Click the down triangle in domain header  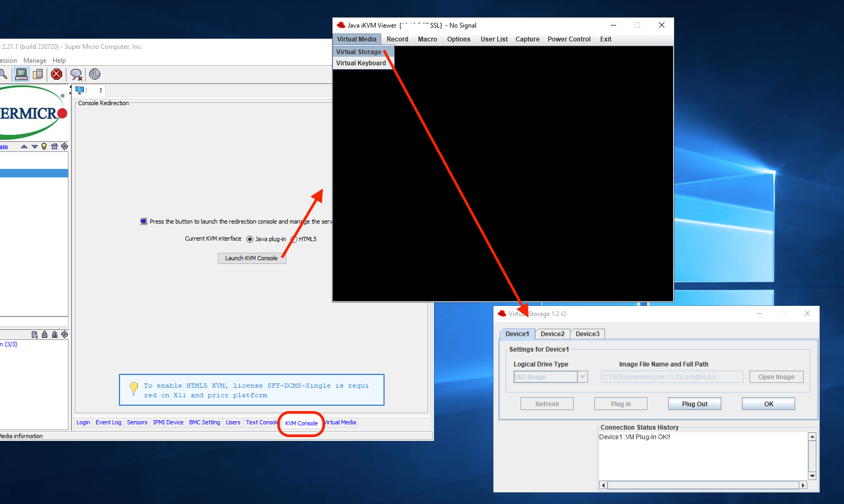(x=35, y=147)
